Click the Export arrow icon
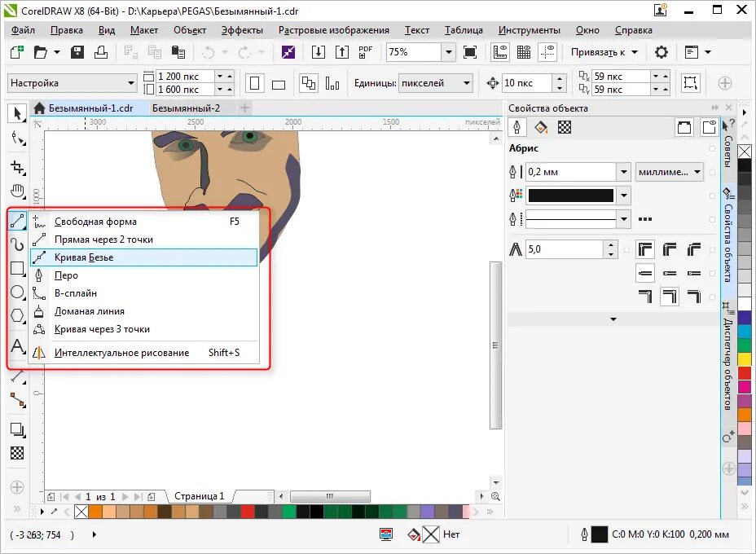756x554 pixels. (x=342, y=52)
